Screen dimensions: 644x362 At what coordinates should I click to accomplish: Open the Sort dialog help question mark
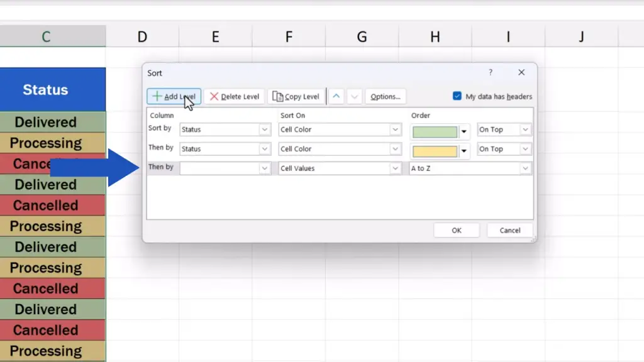point(491,73)
